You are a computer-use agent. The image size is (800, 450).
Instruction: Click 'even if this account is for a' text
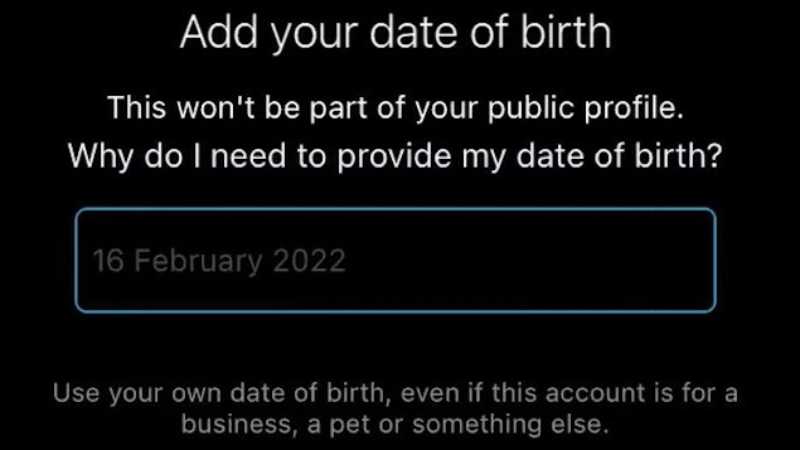569,393
